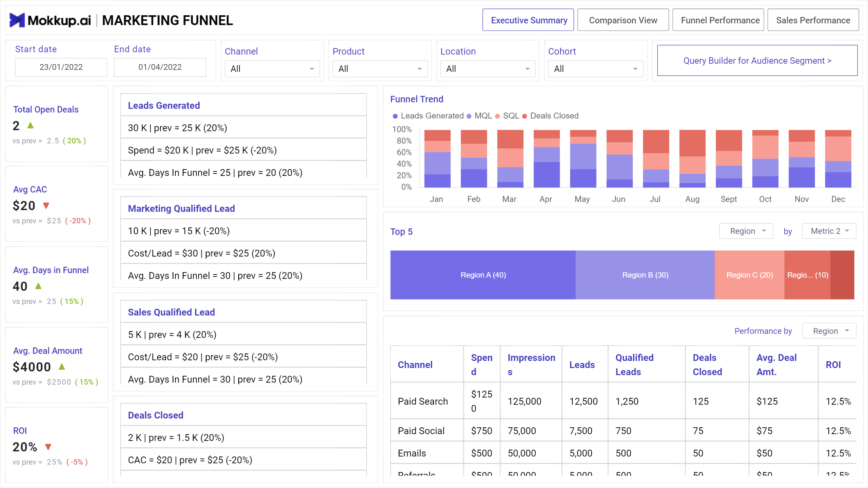Click the Region B (30) bar segment
Viewport: 868px width, 488px height.
pyautogui.click(x=645, y=275)
